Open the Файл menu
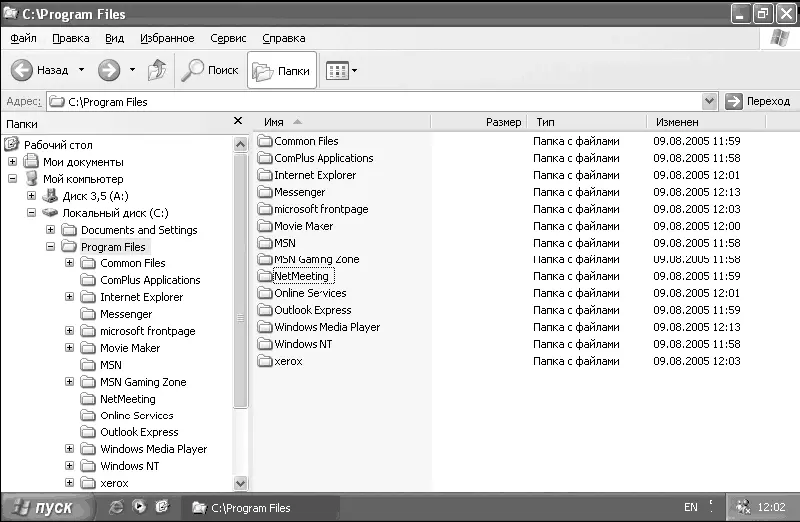Screen dimensions: 800x522 click(x=23, y=38)
